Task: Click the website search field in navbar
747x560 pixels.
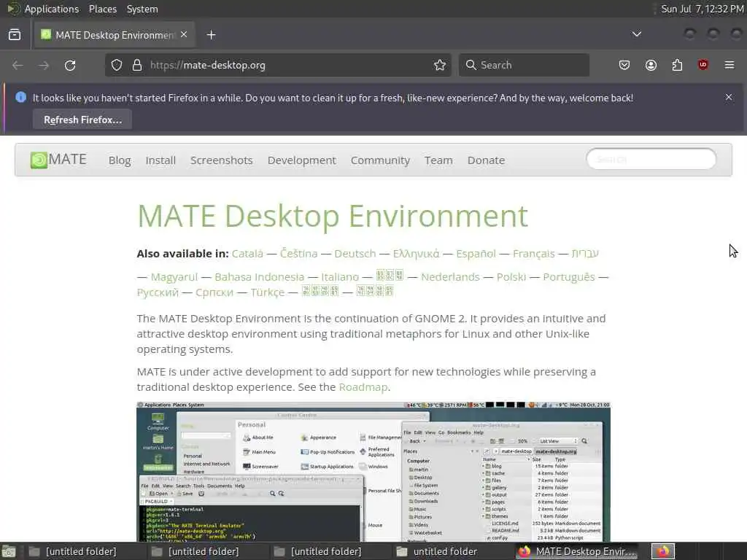Action: point(651,159)
